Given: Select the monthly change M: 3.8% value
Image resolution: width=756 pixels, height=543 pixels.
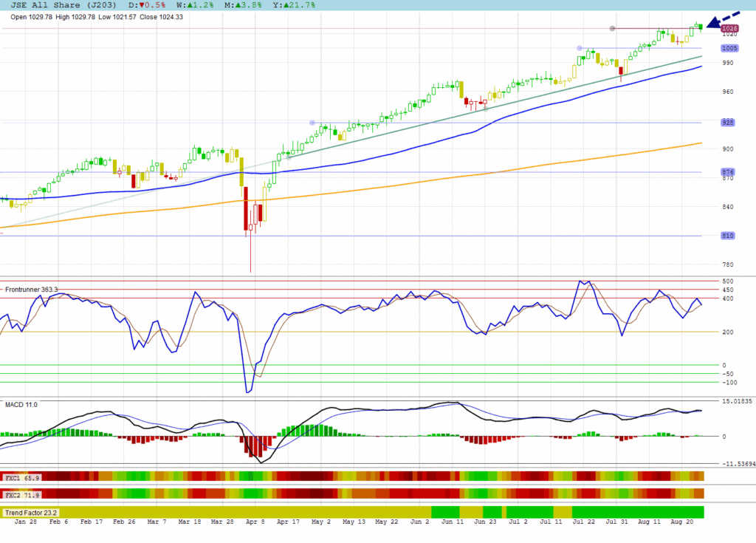Looking at the screenshot, I should (x=243, y=5).
